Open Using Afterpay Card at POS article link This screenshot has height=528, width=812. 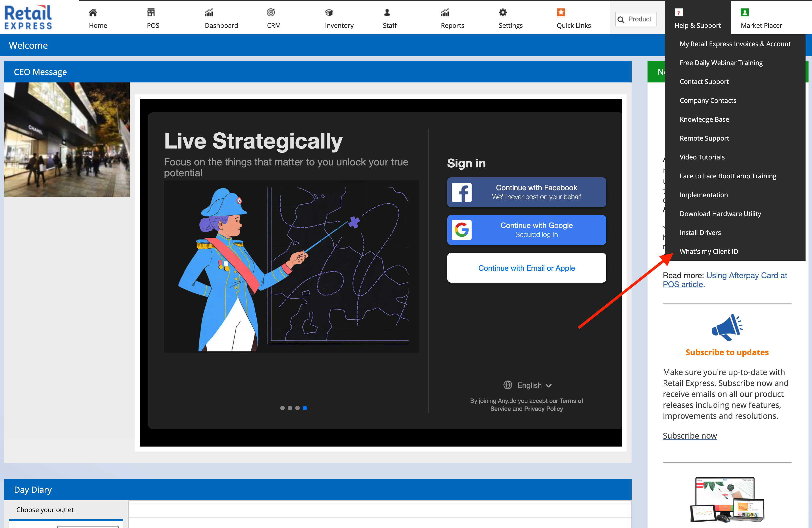725,280
